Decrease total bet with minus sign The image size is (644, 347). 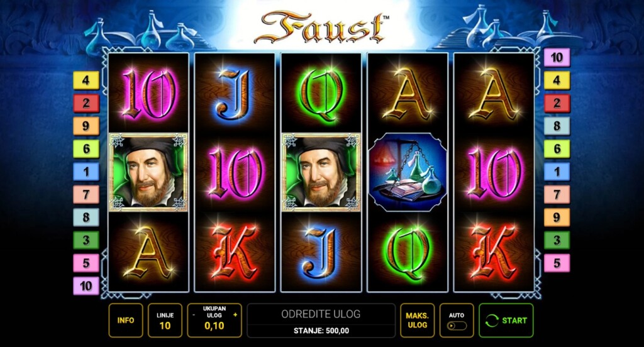point(194,315)
